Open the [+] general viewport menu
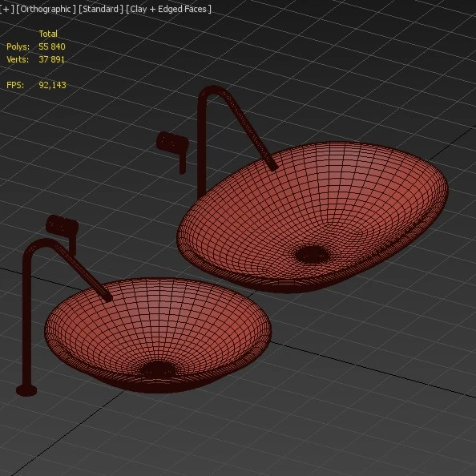 6,9
